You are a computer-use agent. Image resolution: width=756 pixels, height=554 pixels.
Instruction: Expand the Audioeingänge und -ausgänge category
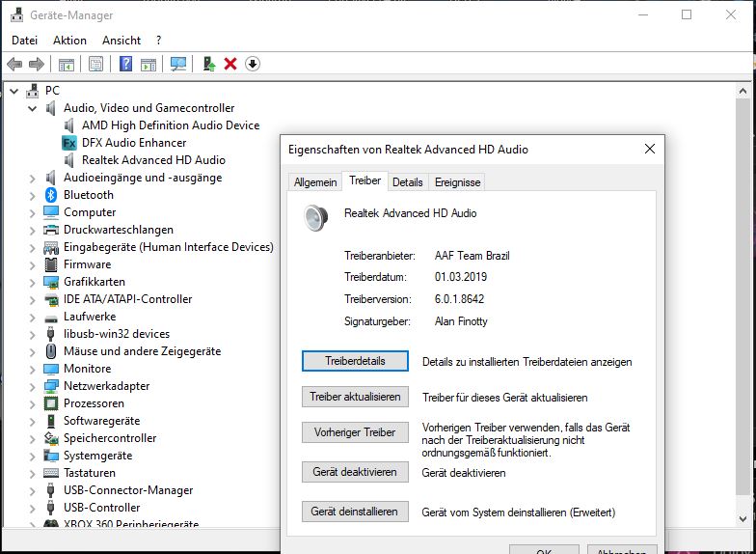pyautogui.click(x=33, y=178)
